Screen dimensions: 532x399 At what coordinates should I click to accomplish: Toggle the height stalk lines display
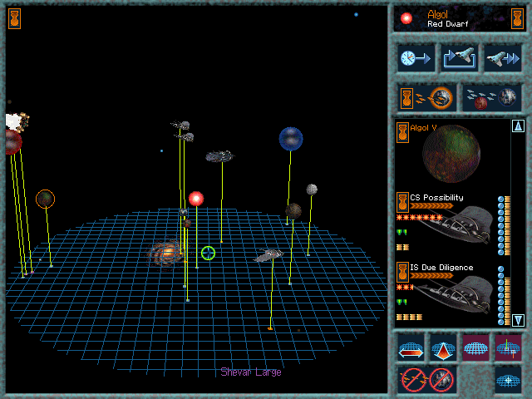[x=508, y=347]
